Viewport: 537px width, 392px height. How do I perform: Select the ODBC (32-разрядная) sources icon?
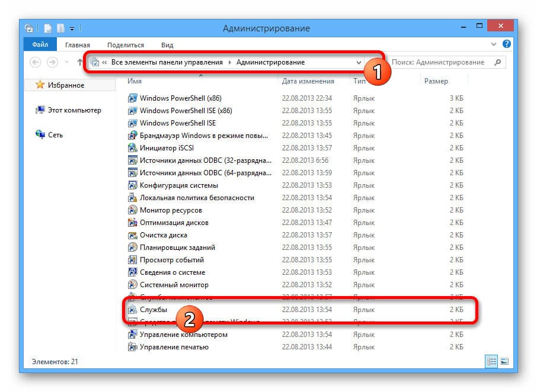(x=133, y=160)
